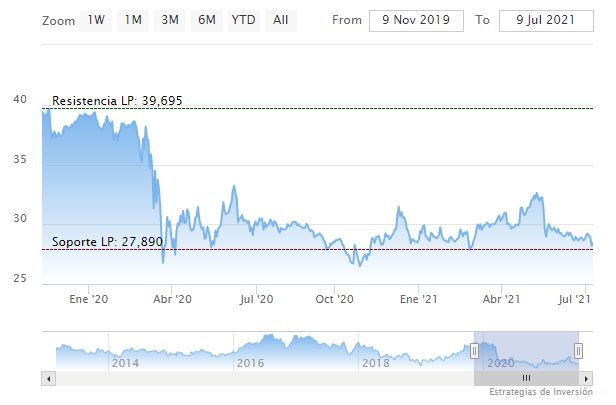Set zoom to 1W
Screen dimensions: 616x405
pyautogui.click(x=96, y=20)
